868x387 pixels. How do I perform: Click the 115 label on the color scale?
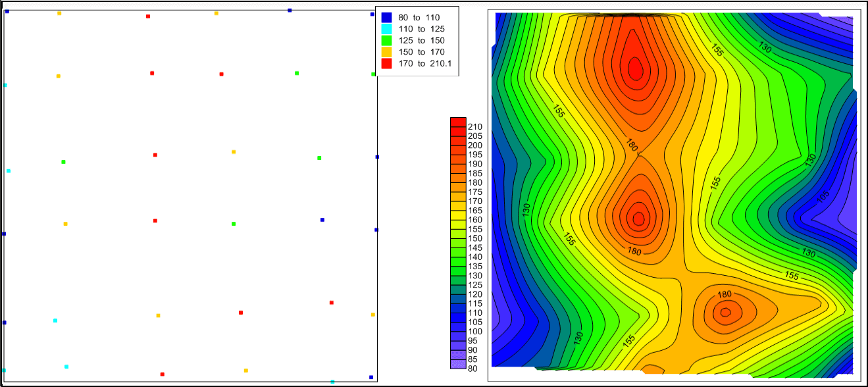(x=475, y=303)
